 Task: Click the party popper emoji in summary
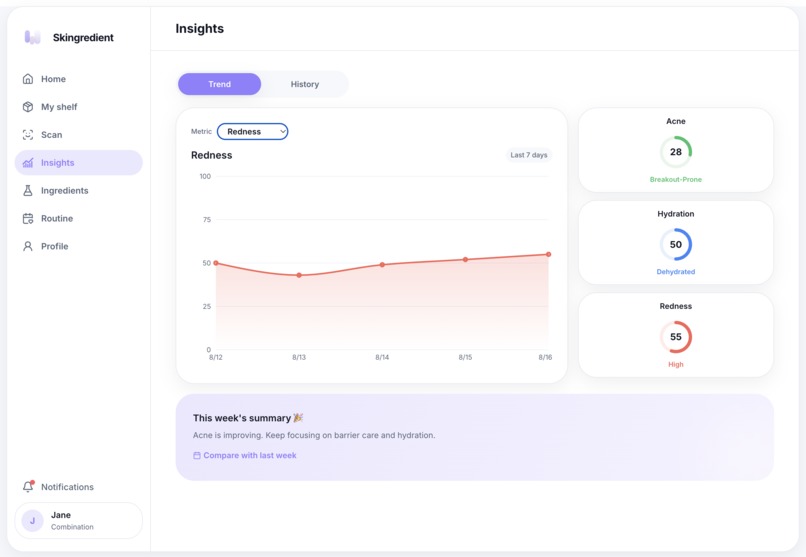(x=298, y=418)
